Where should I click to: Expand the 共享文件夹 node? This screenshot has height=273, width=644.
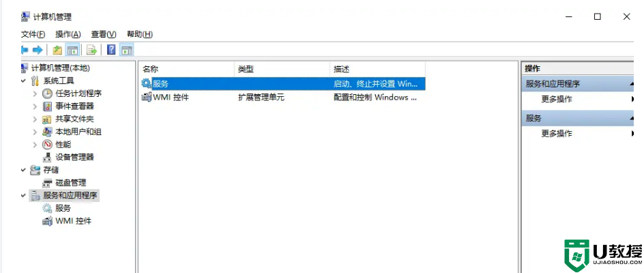pyautogui.click(x=36, y=119)
